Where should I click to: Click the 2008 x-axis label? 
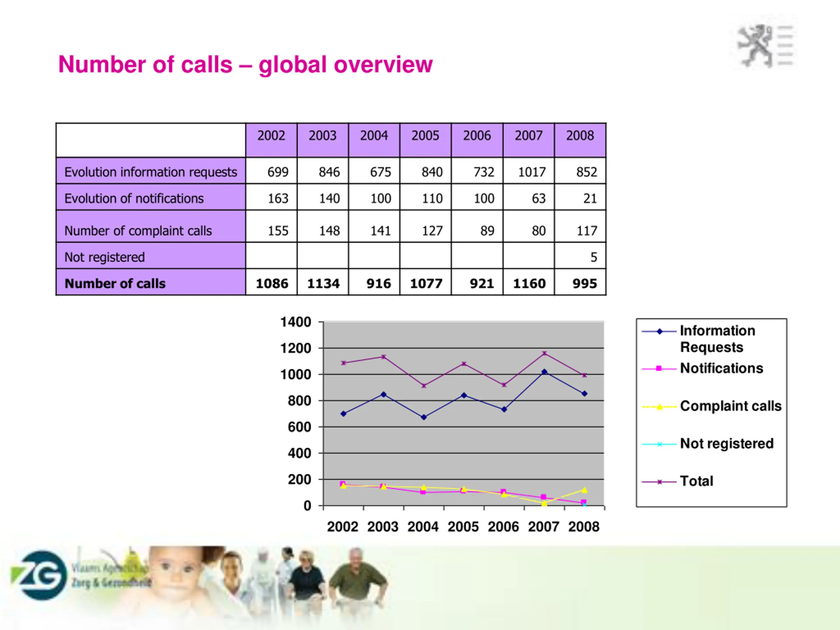(x=584, y=527)
